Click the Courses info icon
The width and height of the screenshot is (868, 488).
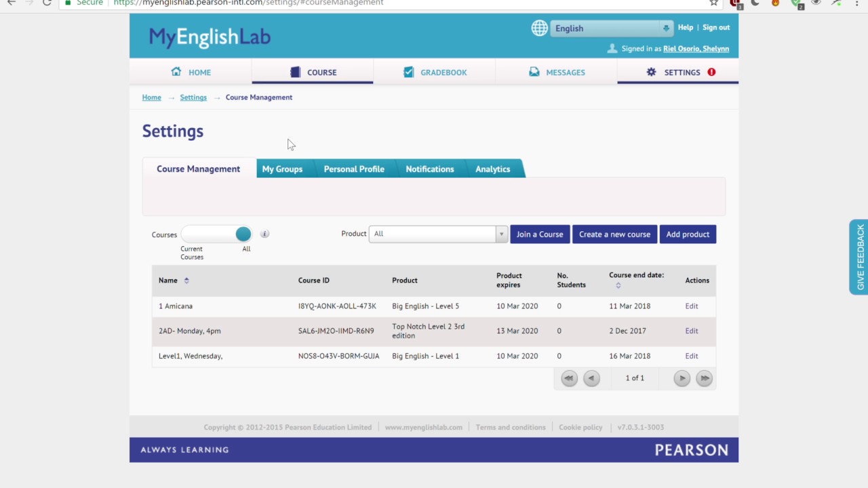click(x=264, y=234)
